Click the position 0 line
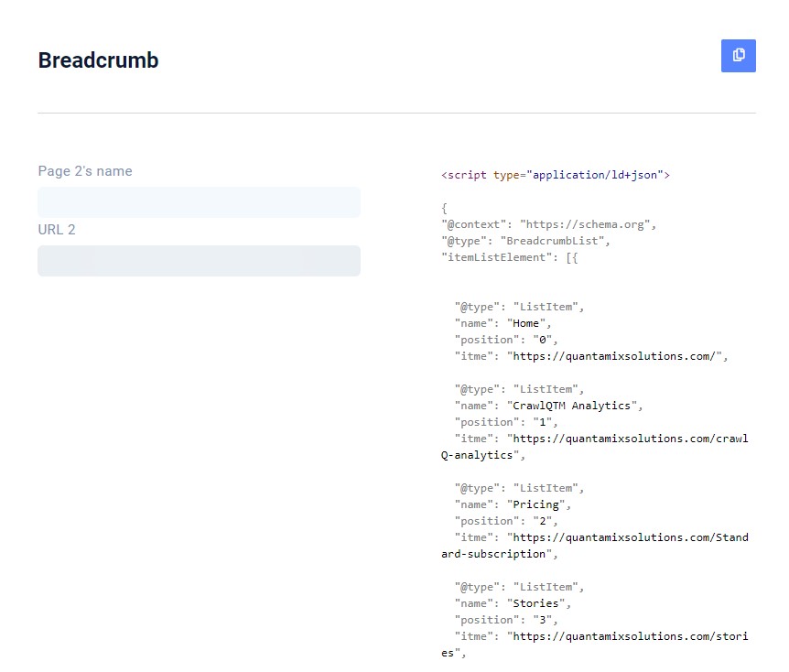 point(505,340)
